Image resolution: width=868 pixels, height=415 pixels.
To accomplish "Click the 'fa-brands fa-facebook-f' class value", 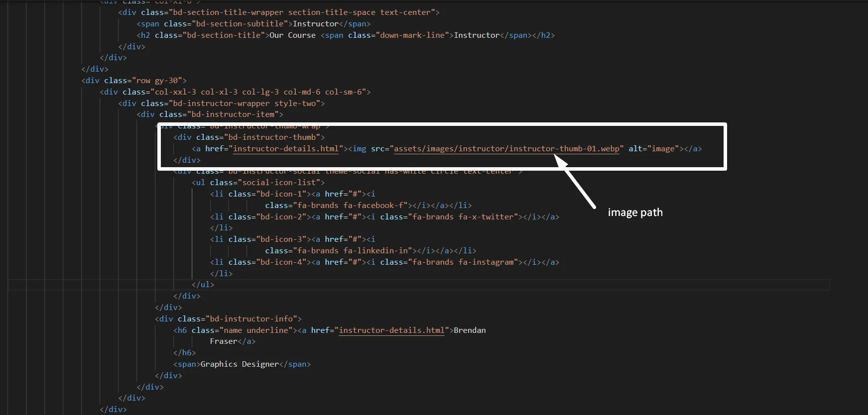I will [350, 206].
